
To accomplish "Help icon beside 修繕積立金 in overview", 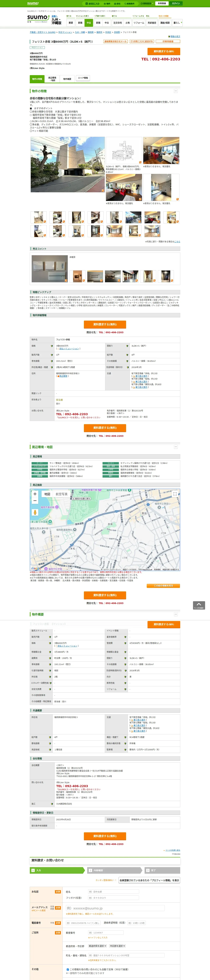I will pyautogui.click(x=50, y=652).
